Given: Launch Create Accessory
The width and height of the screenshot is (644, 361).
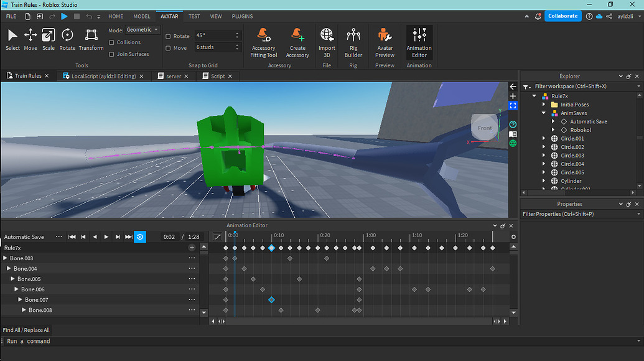Looking at the screenshot, I should (297, 43).
